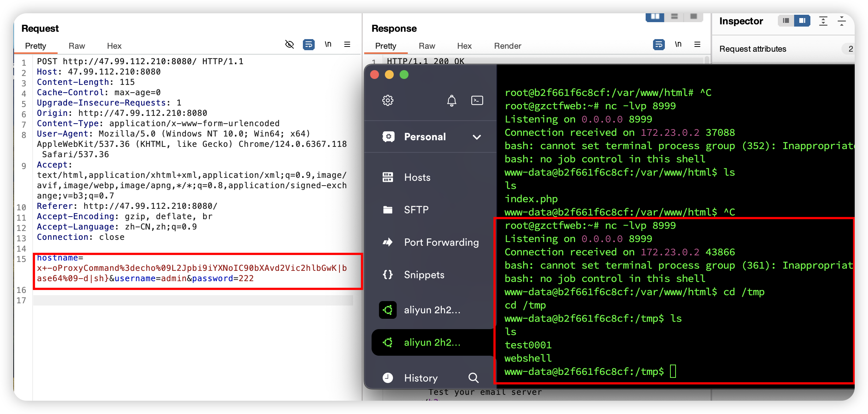
Task: Click empty line 17 in Request editor
Action: tap(193, 300)
